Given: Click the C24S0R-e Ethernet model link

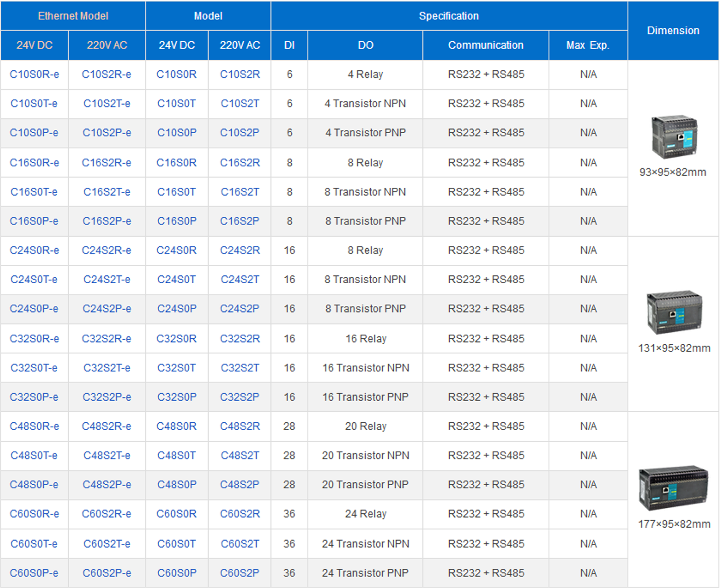Looking at the screenshot, I should pos(34,251).
